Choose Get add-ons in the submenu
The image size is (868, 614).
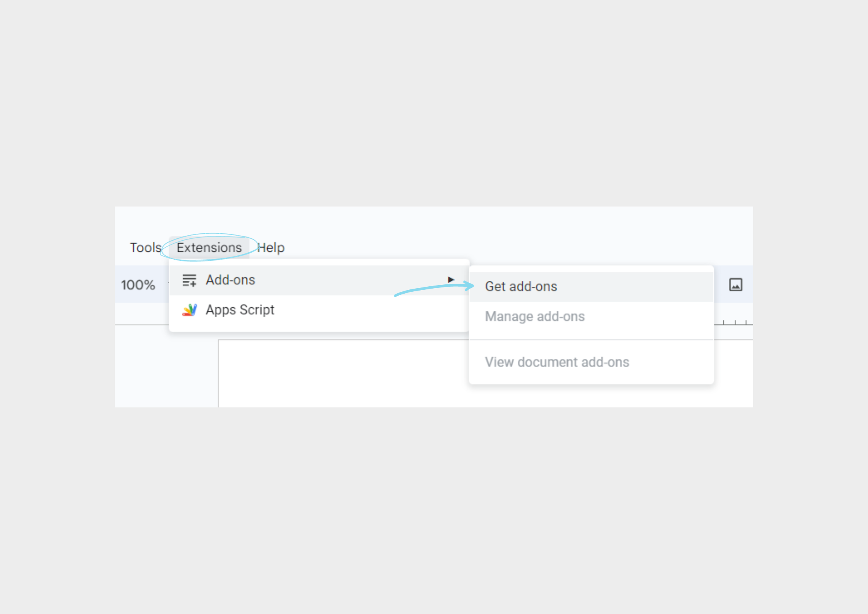click(x=591, y=287)
